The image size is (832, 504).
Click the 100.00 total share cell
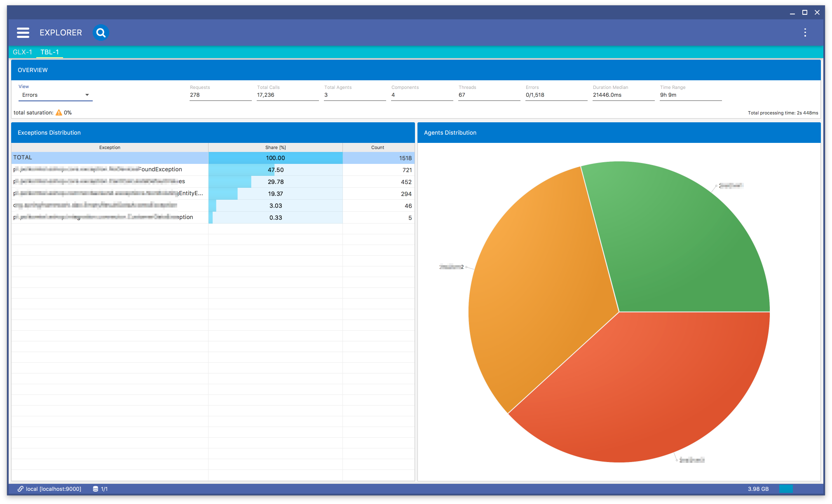275,158
